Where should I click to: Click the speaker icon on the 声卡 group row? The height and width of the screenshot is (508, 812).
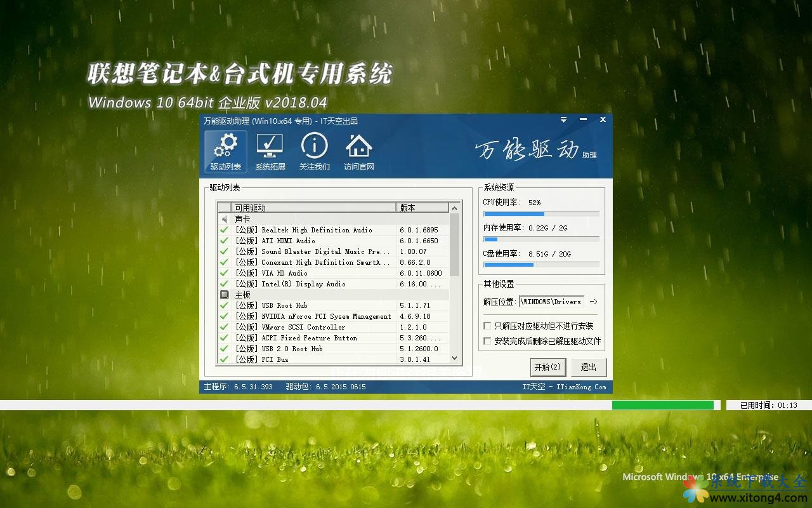tap(226, 218)
